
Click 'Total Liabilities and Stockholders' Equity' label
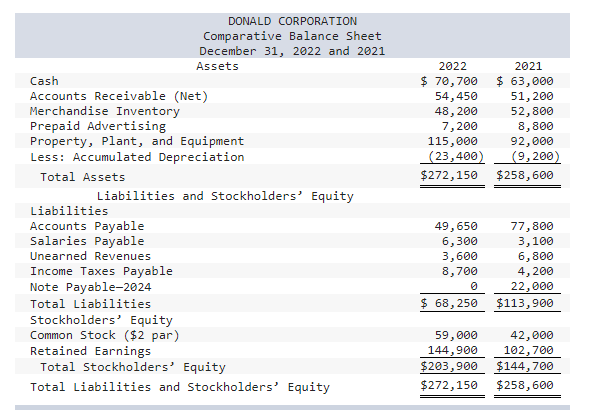tap(180, 387)
